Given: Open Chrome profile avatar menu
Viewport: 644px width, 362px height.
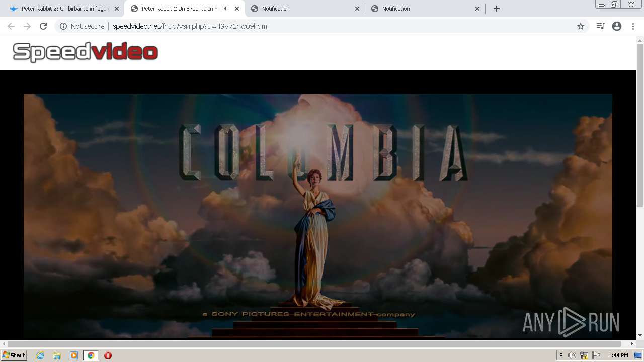Looking at the screenshot, I should click(x=617, y=26).
